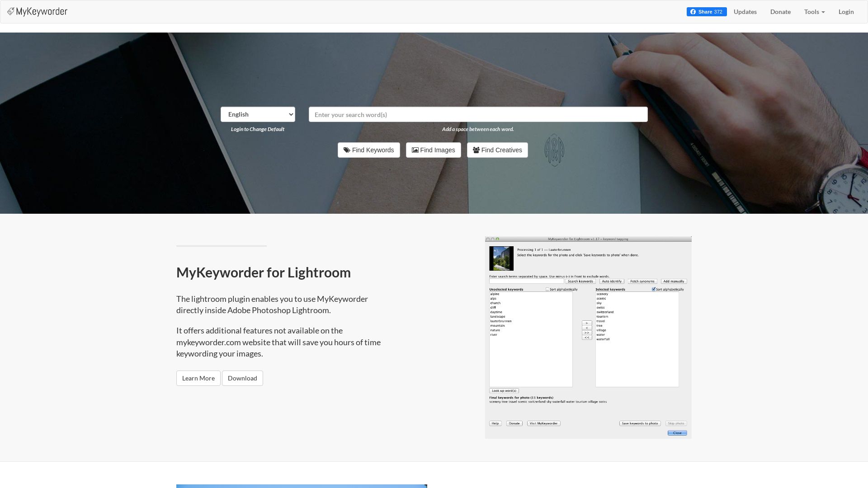The height and width of the screenshot is (488, 868).
Task: Click the Facebook Share 372 button
Action: (x=707, y=12)
